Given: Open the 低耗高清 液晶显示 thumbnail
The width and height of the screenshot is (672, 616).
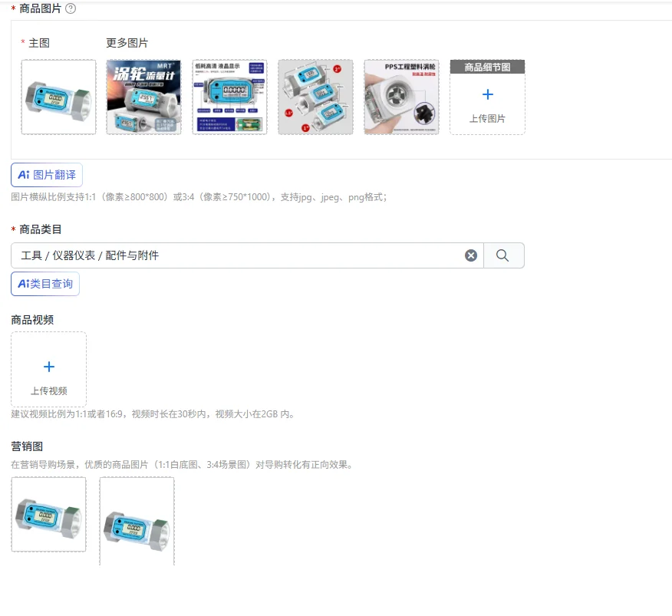Looking at the screenshot, I should point(229,97).
